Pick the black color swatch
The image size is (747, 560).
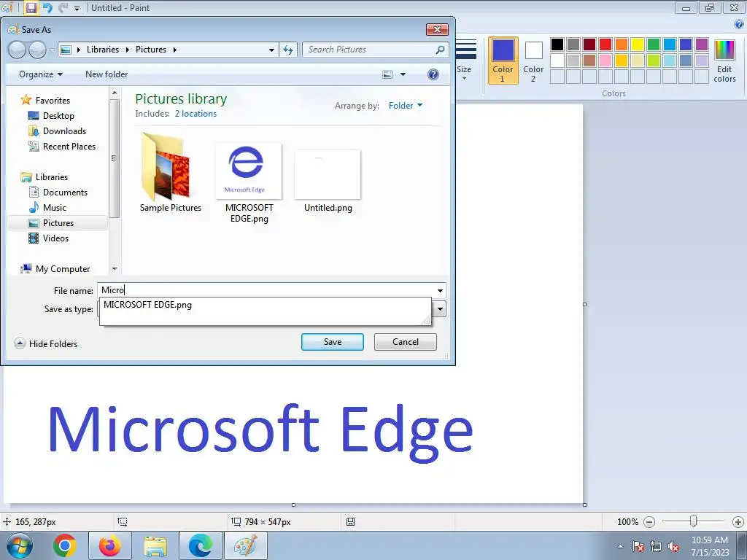[x=557, y=44]
